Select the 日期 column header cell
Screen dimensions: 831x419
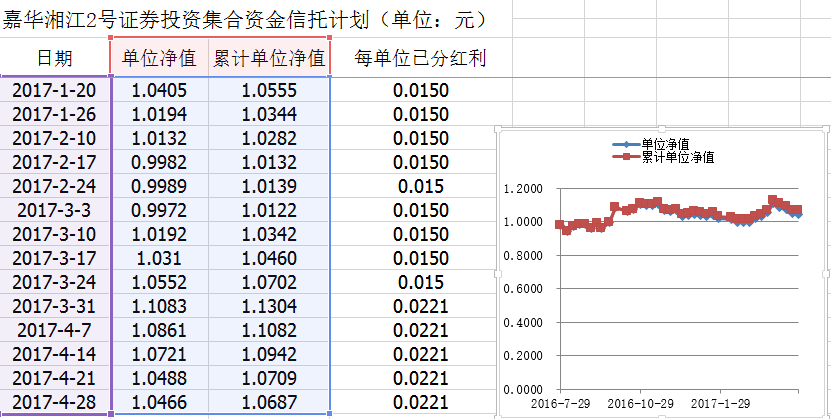click(x=55, y=59)
